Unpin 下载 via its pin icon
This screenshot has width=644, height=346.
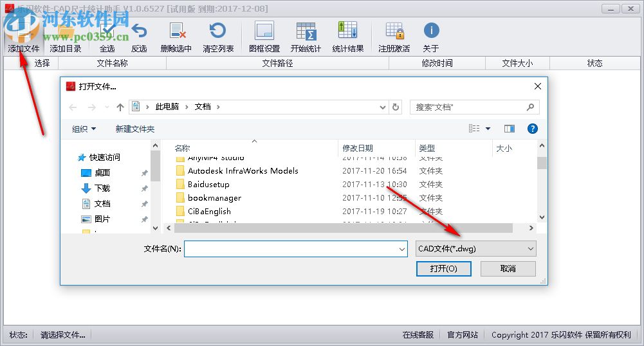(x=144, y=189)
